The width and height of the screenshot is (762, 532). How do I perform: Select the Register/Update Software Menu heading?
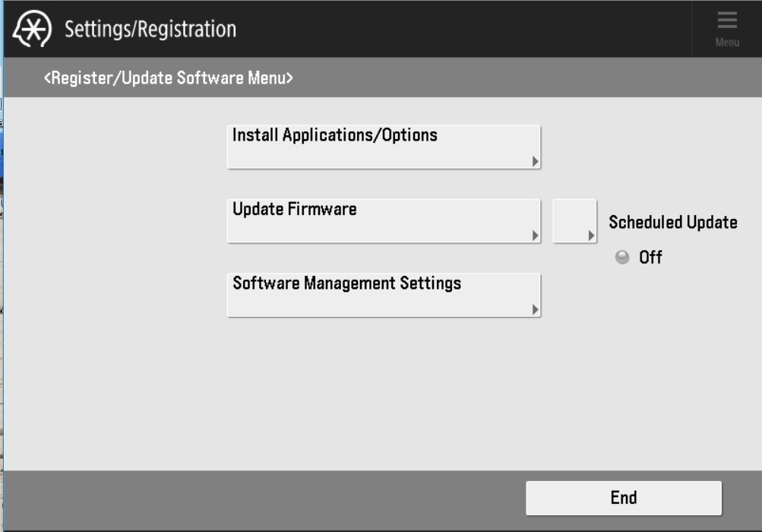(x=168, y=78)
